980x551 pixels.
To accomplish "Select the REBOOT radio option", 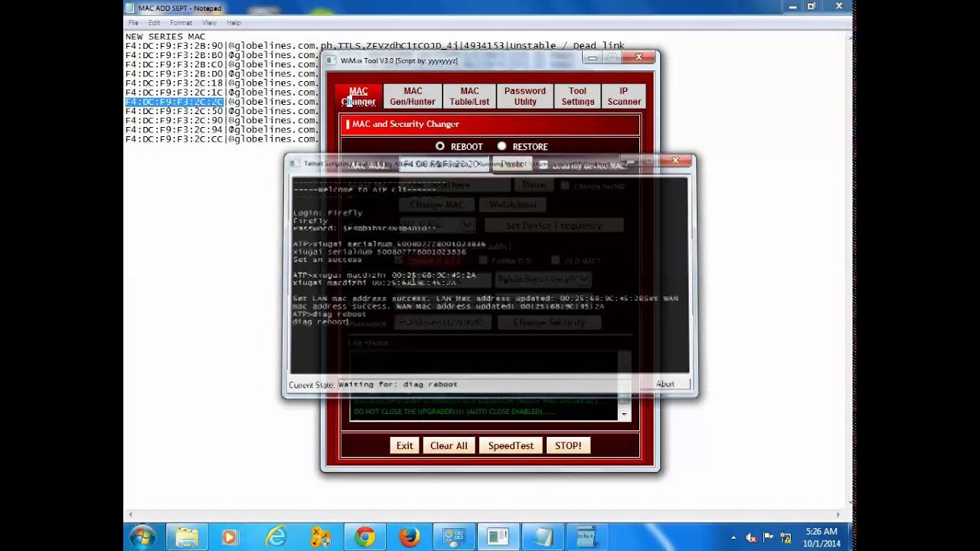I will [x=439, y=146].
